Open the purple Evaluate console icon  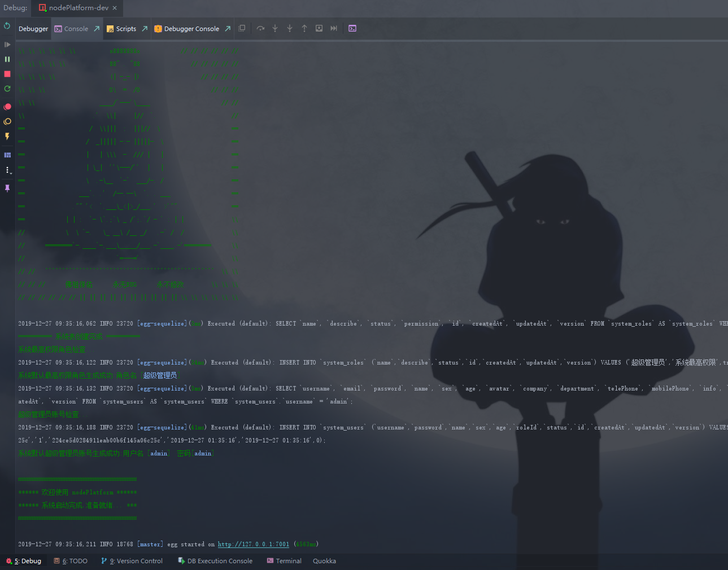click(x=352, y=28)
